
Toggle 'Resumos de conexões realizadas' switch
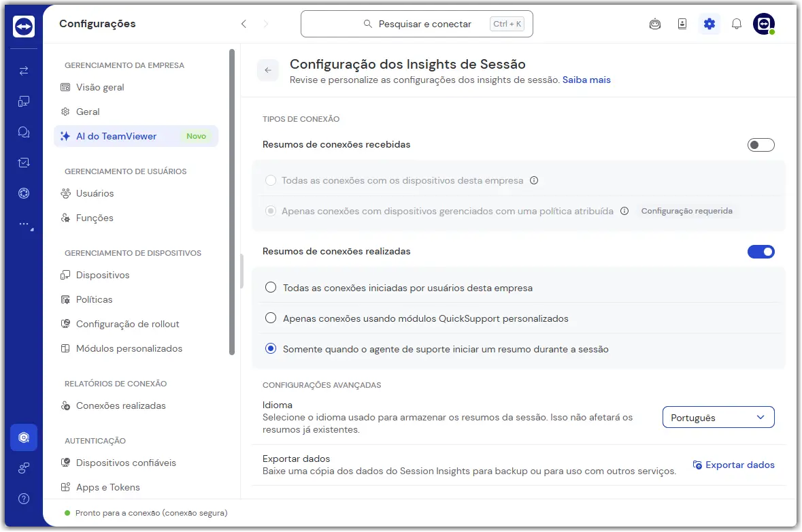[x=761, y=252]
